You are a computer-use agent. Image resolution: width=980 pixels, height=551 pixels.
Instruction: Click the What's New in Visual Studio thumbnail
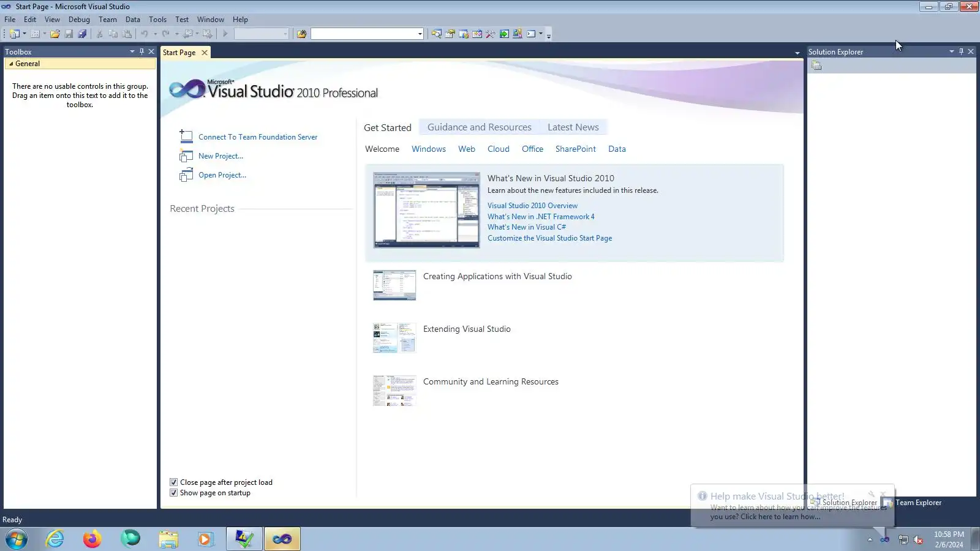tap(427, 210)
